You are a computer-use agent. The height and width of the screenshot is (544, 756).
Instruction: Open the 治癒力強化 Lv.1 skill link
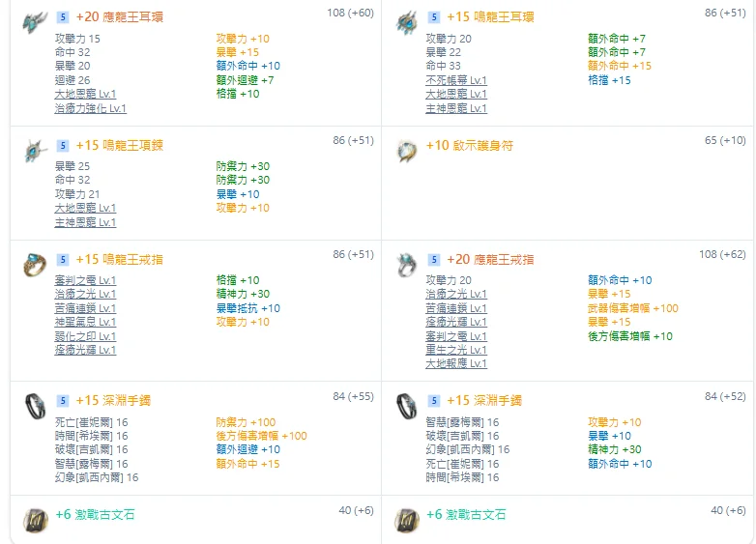[90, 108]
